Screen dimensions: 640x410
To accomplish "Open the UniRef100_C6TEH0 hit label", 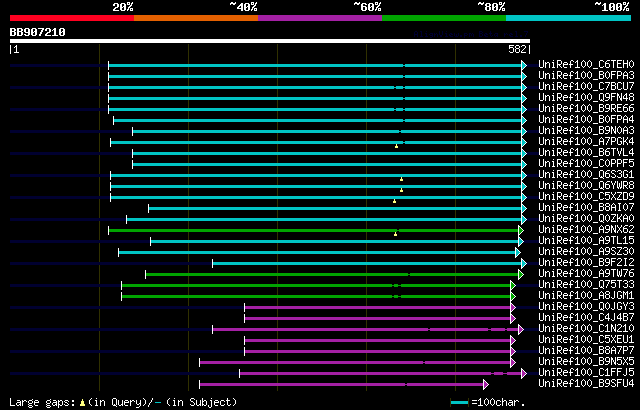I will click(586, 64).
